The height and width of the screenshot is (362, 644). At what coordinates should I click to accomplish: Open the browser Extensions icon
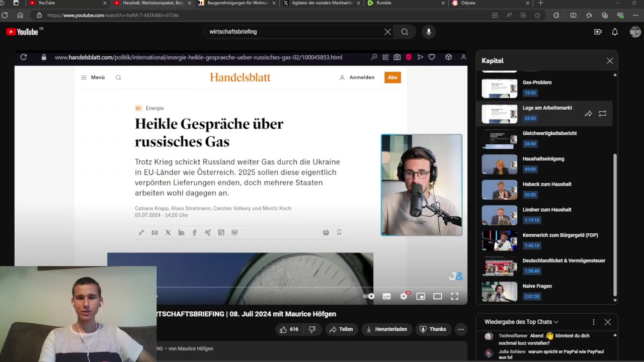click(x=556, y=15)
